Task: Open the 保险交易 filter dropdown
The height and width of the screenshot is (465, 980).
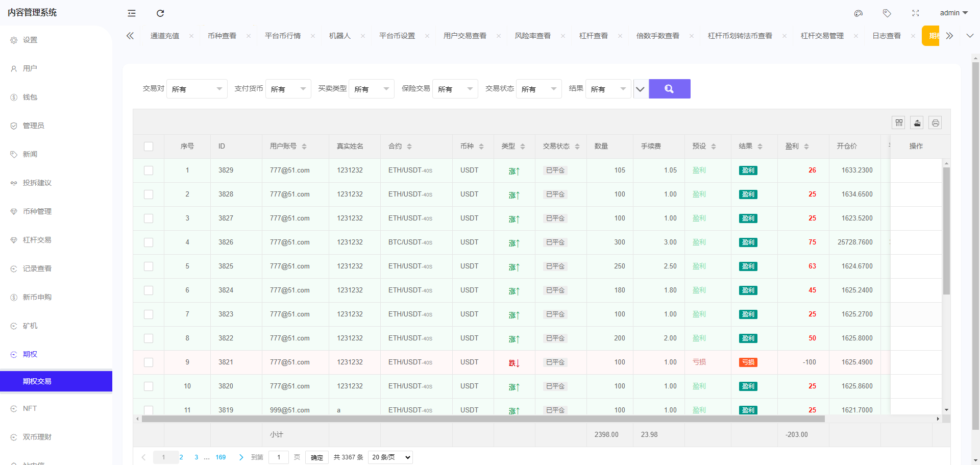Action: coord(455,88)
